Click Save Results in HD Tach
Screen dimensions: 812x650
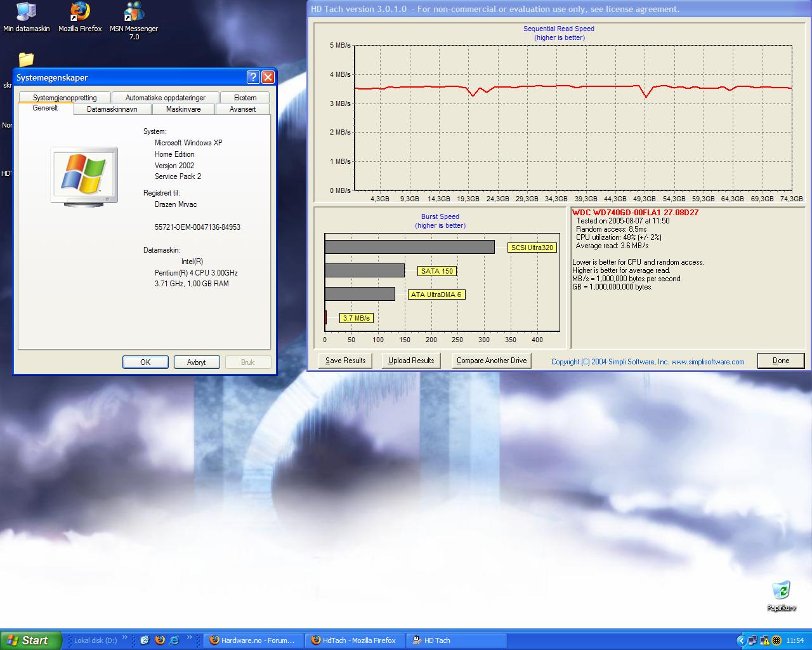click(x=345, y=361)
